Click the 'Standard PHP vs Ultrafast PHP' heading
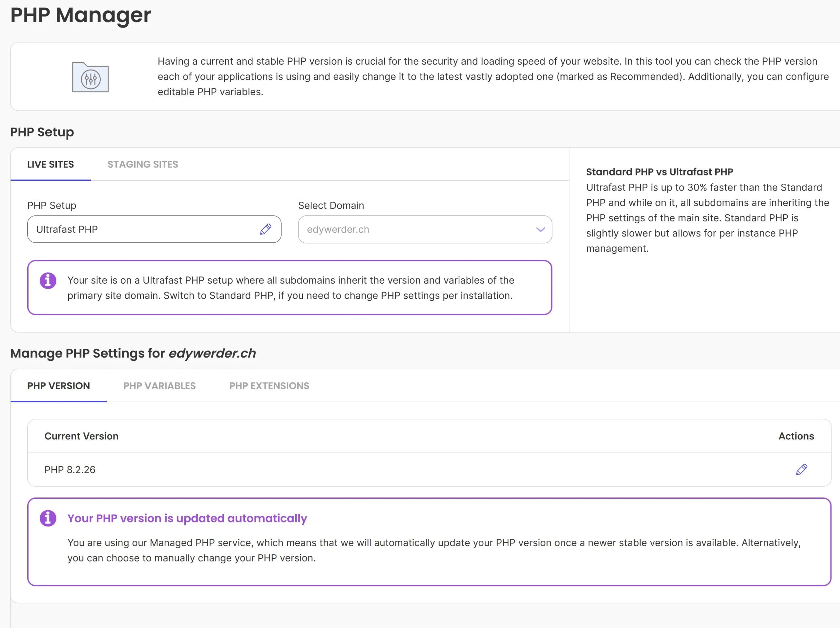The width and height of the screenshot is (840, 628). [x=659, y=172]
